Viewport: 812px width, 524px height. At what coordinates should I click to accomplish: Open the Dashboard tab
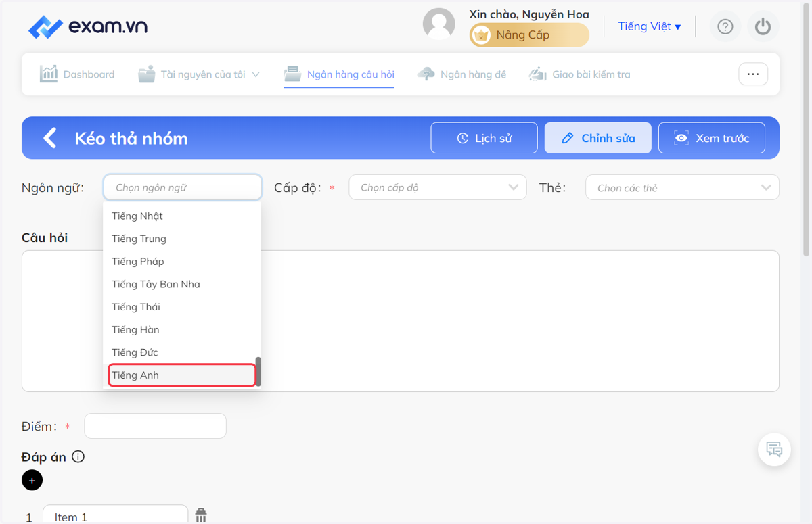tap(77, 74)
